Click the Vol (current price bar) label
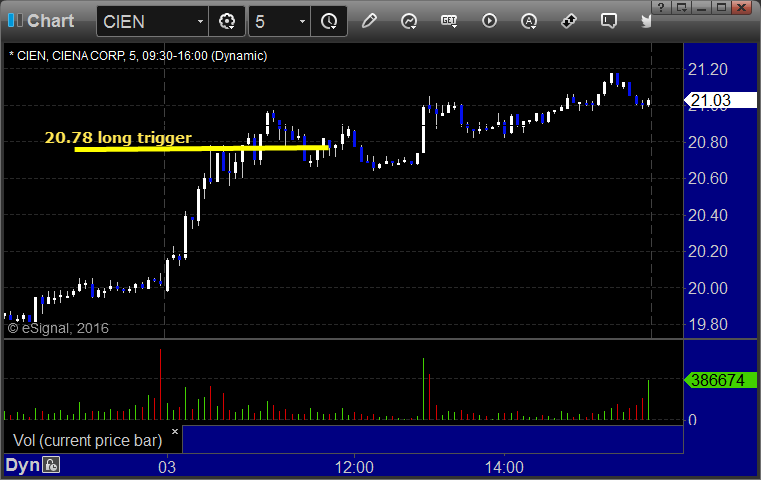Screen dimensions: 761x480 click(87, 440)
